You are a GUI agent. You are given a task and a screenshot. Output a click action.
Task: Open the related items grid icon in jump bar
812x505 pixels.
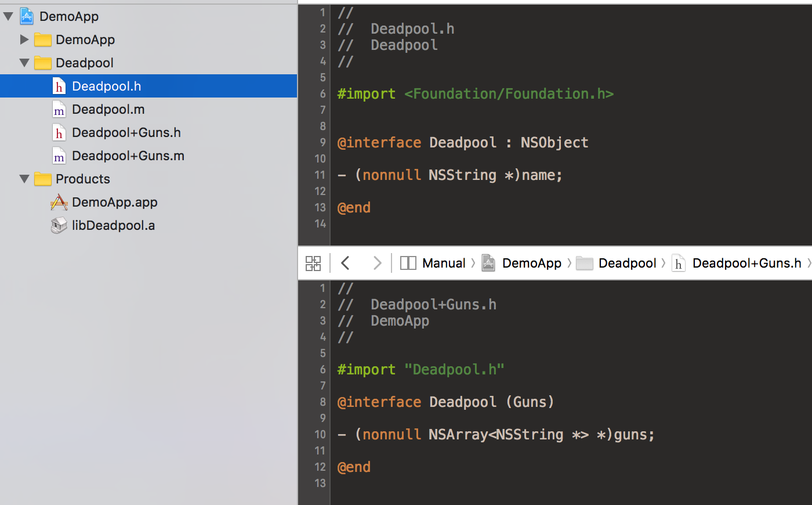[x=313, y=263]
